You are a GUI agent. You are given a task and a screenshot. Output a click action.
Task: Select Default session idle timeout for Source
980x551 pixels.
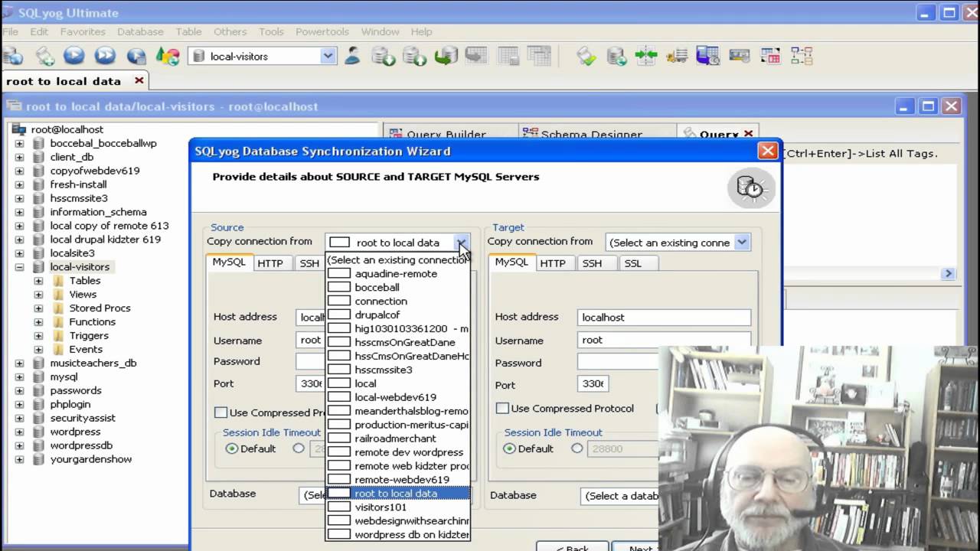tap(231, 448)
